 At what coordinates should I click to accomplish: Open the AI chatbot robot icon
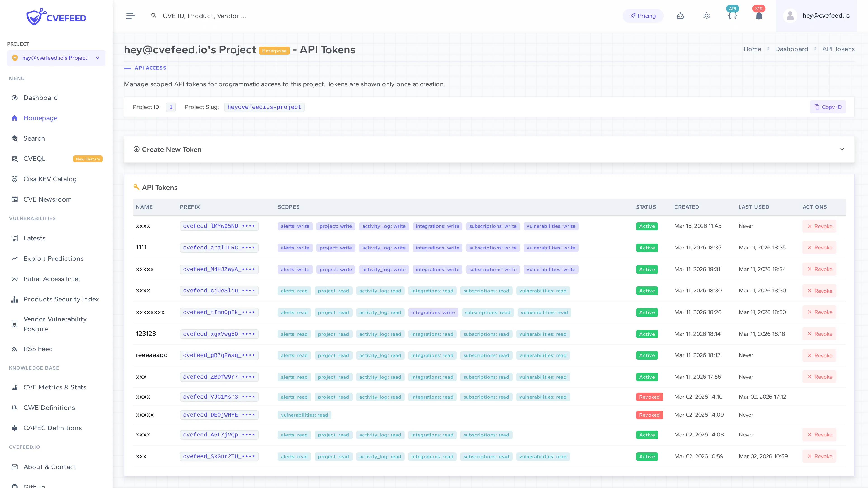click(x=680, y=16)
